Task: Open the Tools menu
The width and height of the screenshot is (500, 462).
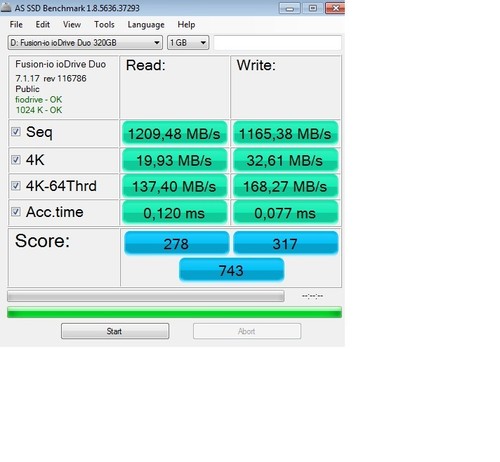Action: [x=104, y=25]
